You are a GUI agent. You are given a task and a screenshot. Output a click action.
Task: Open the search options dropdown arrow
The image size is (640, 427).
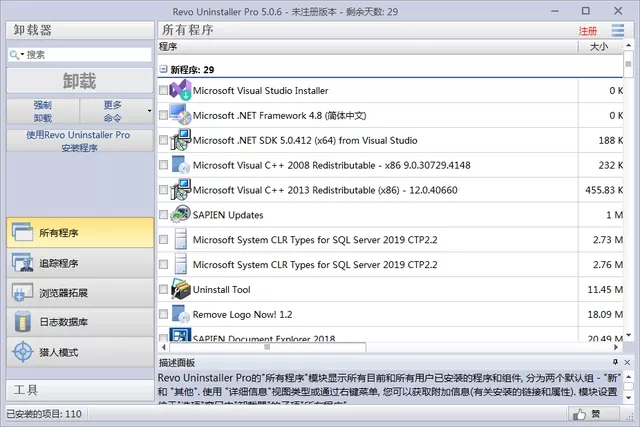[22, 54]
